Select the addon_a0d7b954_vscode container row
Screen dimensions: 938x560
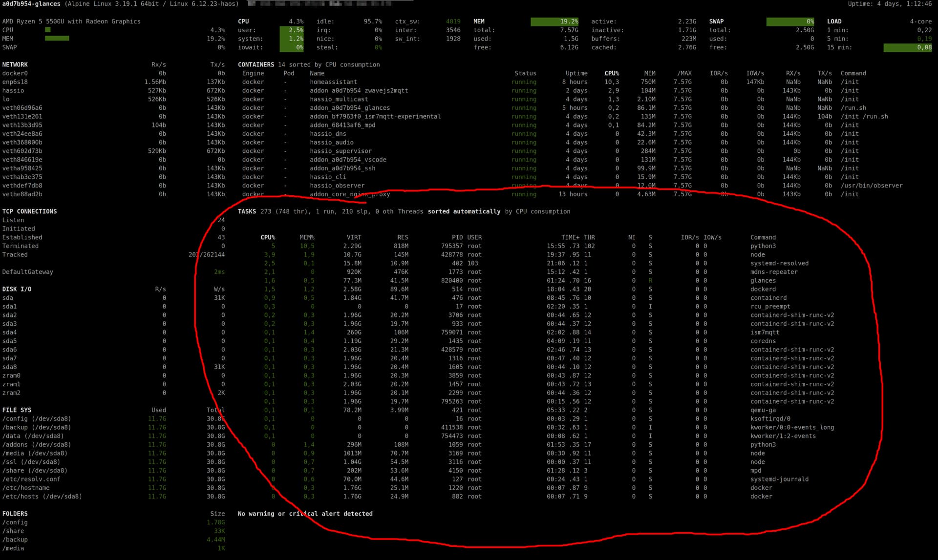348,160
